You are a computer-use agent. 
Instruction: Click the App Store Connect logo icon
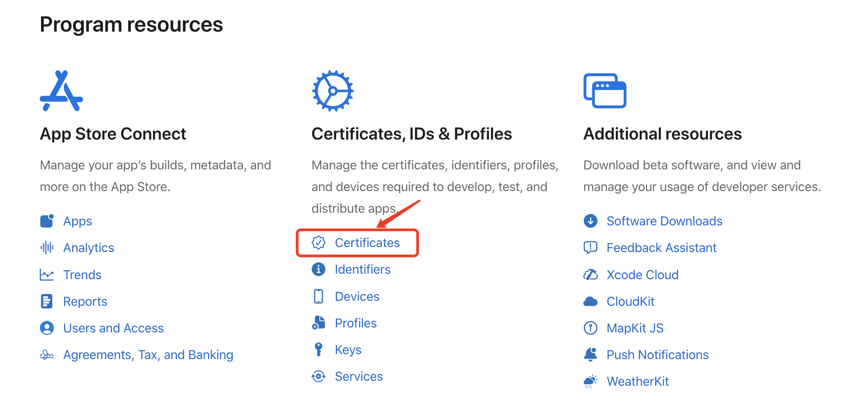[x=61, y=91]
